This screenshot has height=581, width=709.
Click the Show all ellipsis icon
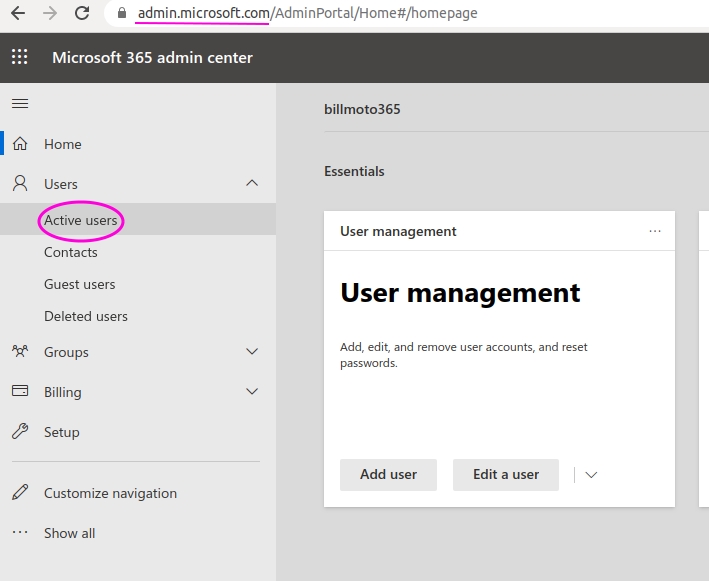(x=20, y=532)
